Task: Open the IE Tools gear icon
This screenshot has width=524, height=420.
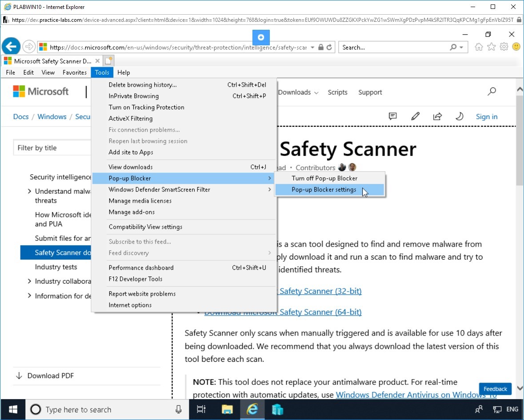Action: click(504, 47)
